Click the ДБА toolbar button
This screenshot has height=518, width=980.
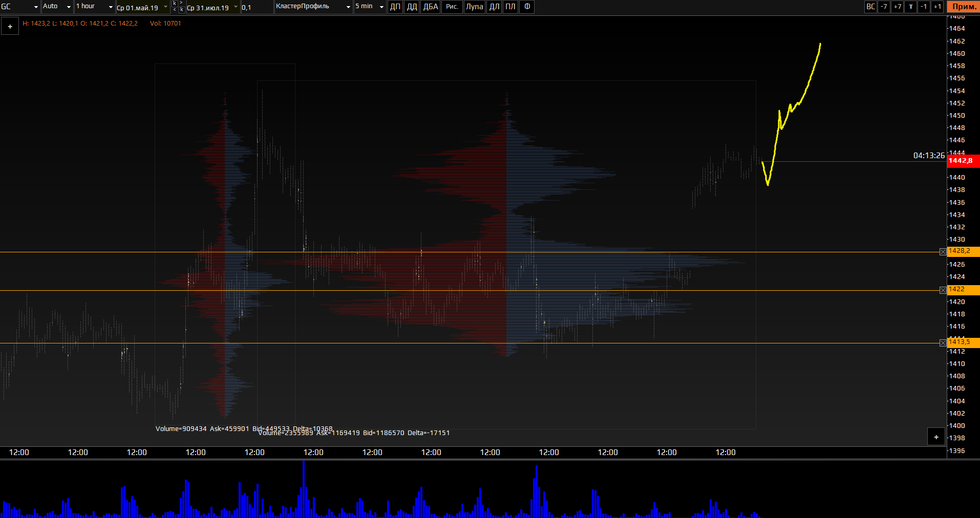click(430, 7)
